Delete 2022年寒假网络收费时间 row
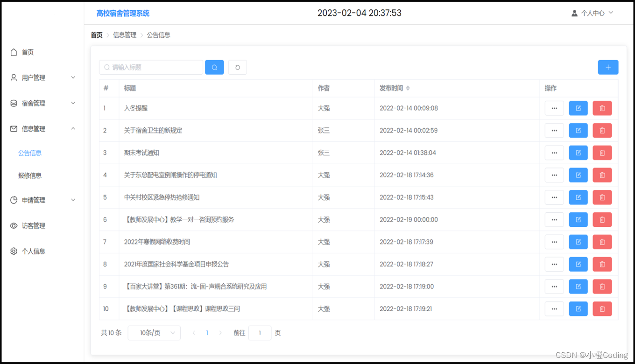The width and height of the screenshot is (635, 364). tap(602, 242)
